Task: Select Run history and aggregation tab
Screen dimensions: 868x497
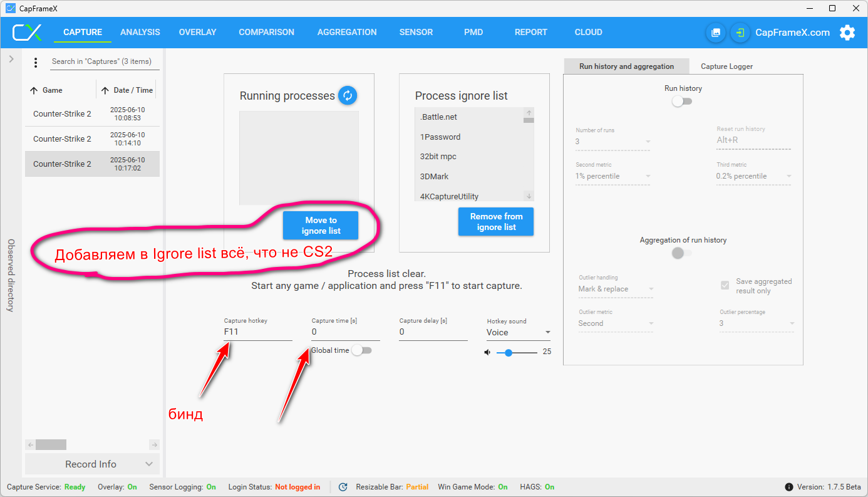Action: pos(626,66)
